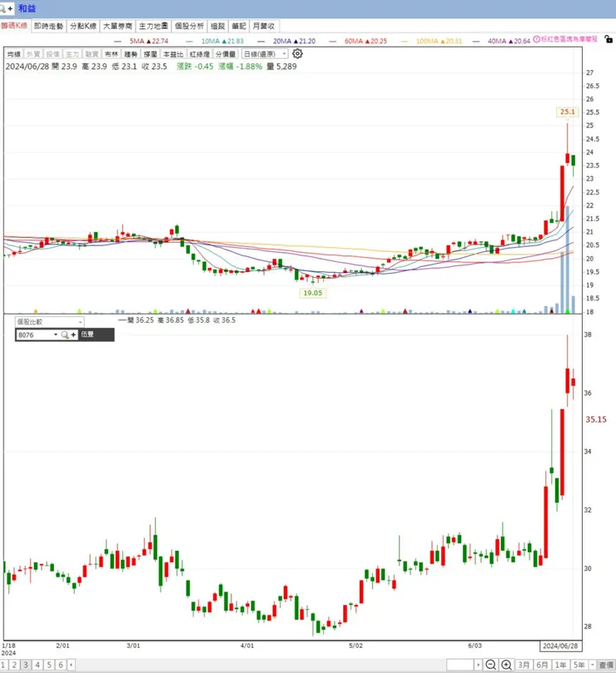Go to page 6 at bottom left
The image size is (616, 673).
click(61, 665)
